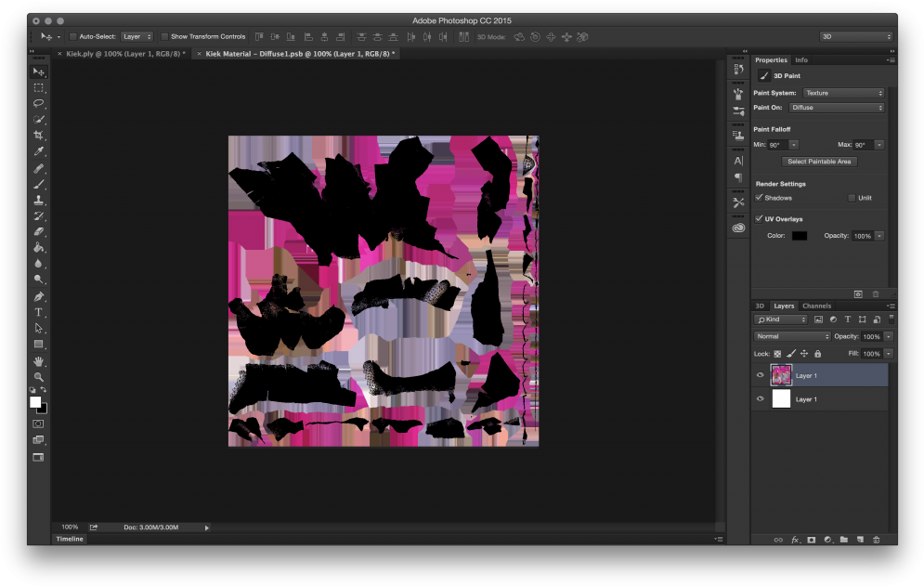The height and width of the screenshot is (586, 924).
Task: Select the Horizontal Type tool
Action: coord(39,313)
